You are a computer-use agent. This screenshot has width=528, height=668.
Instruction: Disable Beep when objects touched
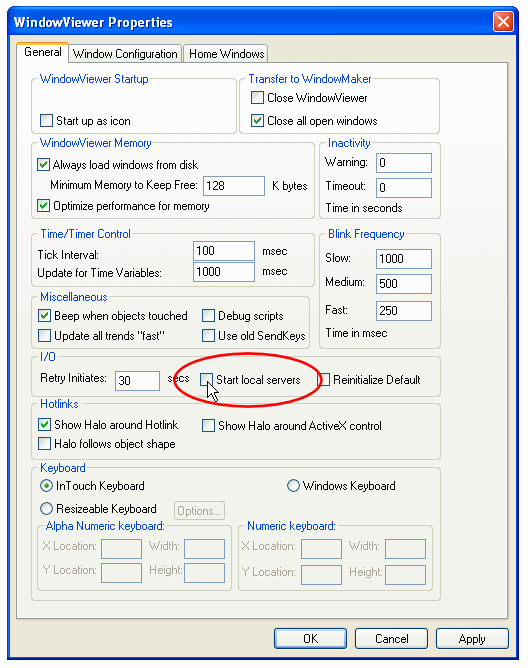44,316
